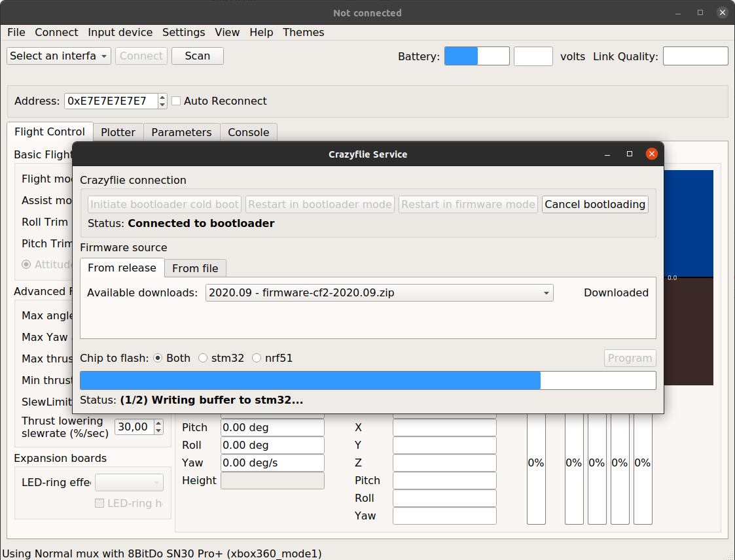Enable the Auto Reconnect checkbox
Screen dimensions: 735x560
(x=176, y=101)
